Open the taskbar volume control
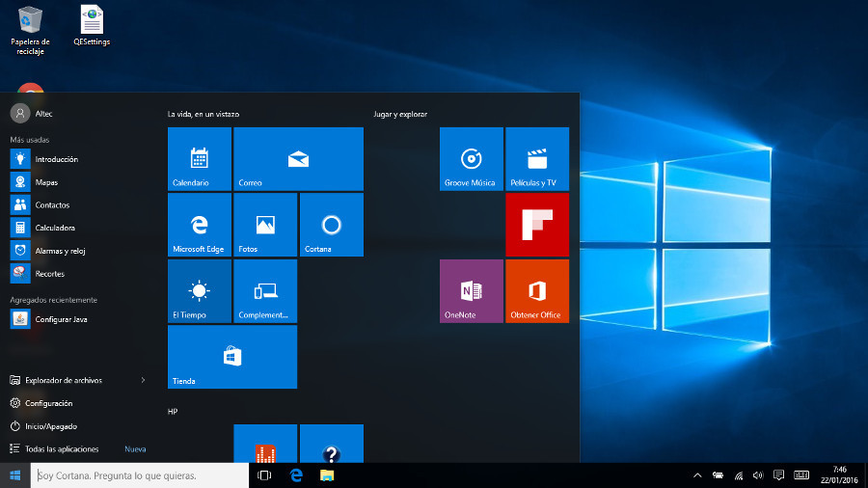Viewport: 868px width, 488px height. tap(757, 475)
